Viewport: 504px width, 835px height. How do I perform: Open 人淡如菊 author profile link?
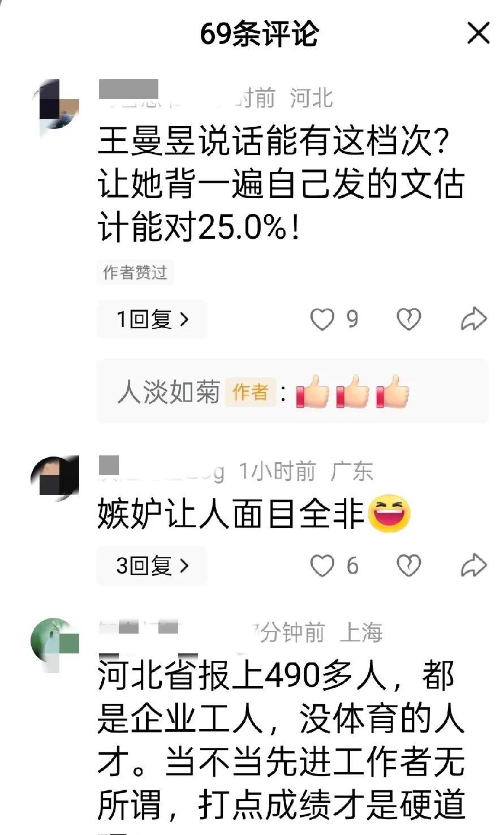(169, 392)
